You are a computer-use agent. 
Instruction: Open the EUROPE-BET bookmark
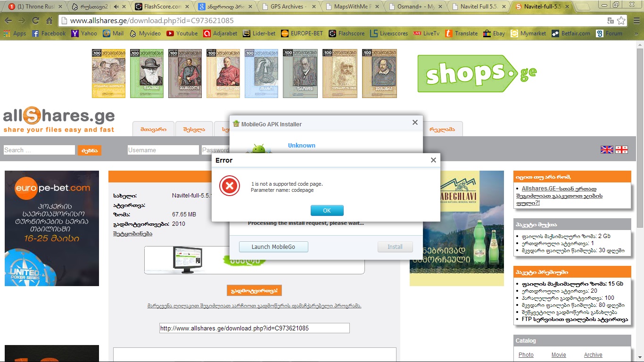[x=302, y=33]
